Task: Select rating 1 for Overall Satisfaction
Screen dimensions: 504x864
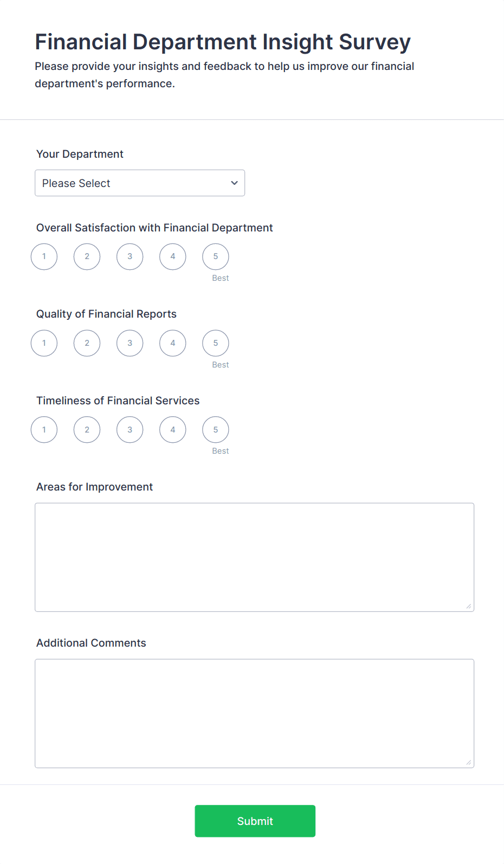Action: point(44,256)
